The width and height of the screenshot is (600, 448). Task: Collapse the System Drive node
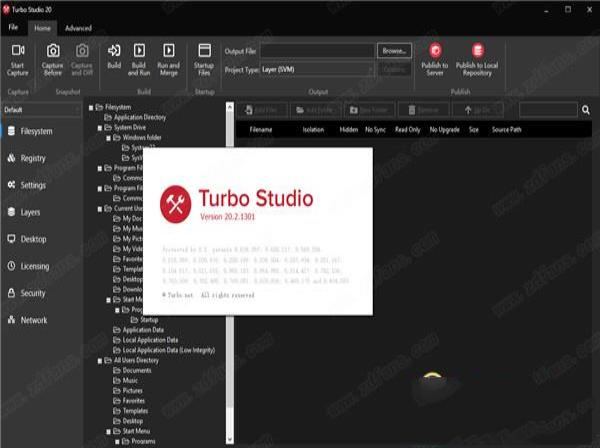[100, 128]
